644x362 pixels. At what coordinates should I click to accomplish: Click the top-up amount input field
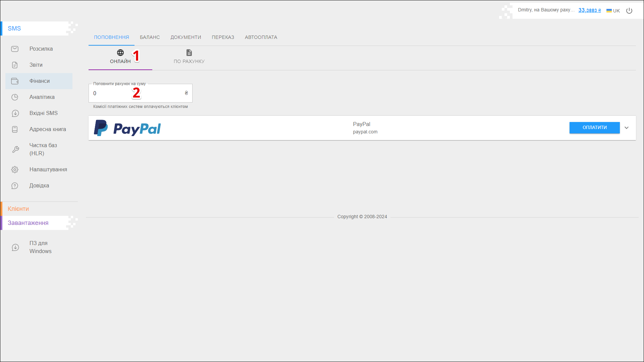[138, 94]
